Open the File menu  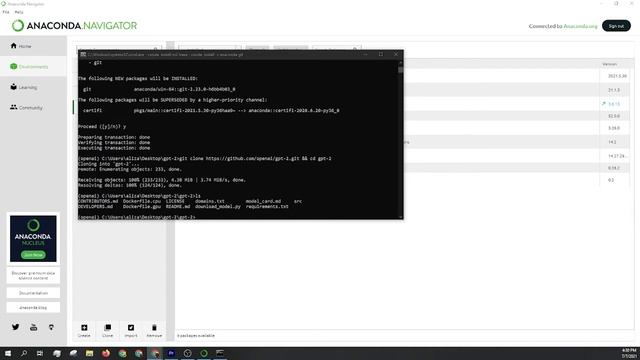(x=6, y=12)
